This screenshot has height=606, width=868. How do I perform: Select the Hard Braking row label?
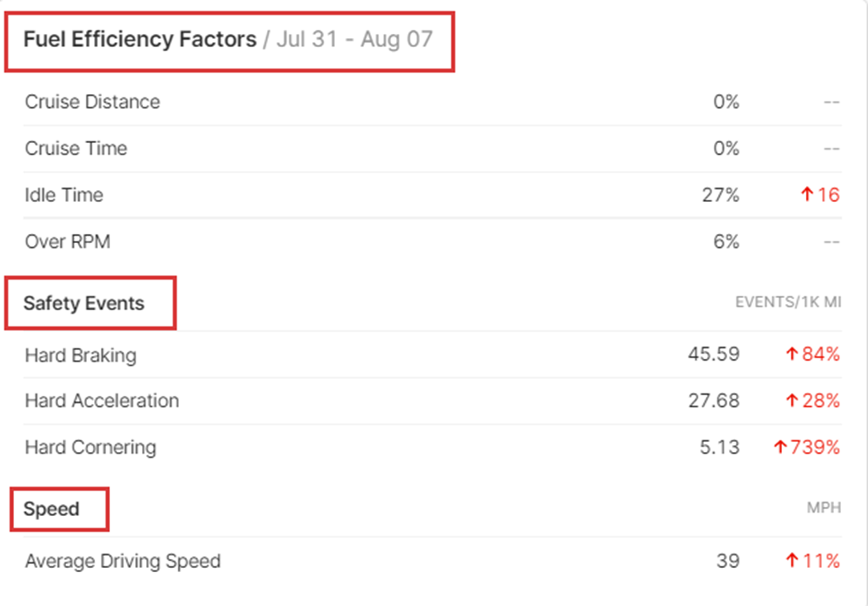[x=80, y=355]
